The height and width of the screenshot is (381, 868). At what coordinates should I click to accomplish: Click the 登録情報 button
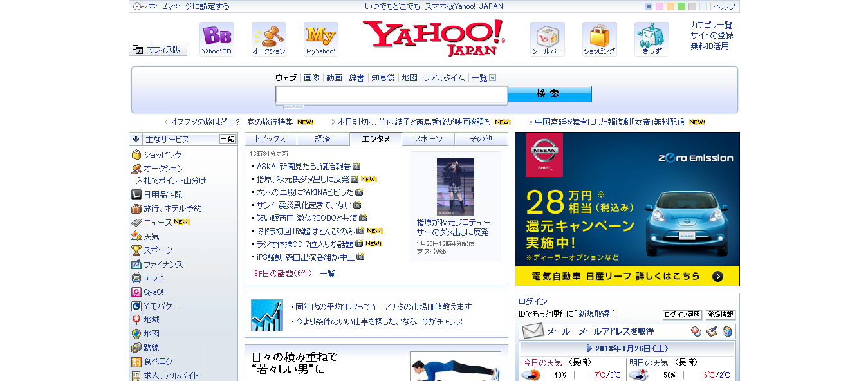(x=721, y=315)
